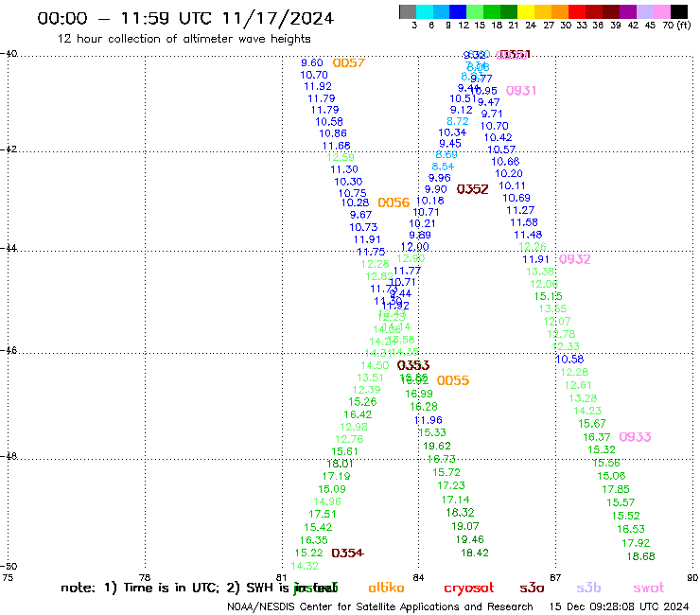The width and height of the screenshot is (700, 615).
Task: Select the light blue value 8.72
Action: pyautogui.click(x=458, y=121)
